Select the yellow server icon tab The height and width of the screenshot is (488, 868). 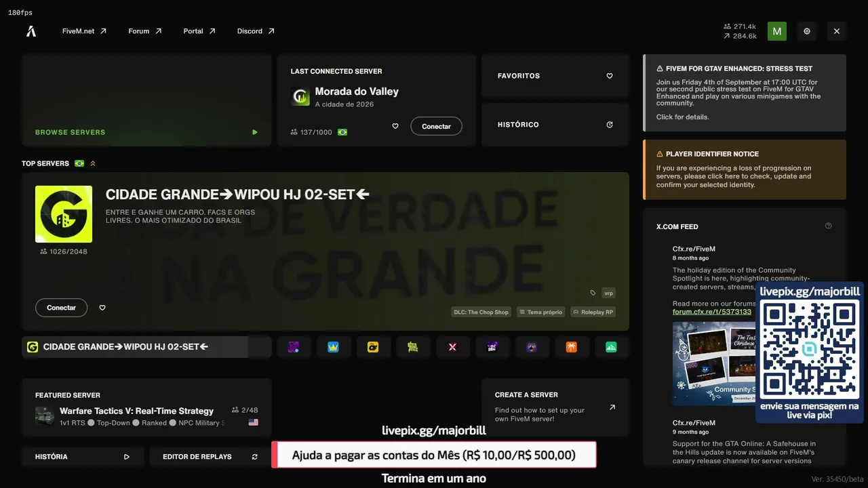[x=373, y=347]
